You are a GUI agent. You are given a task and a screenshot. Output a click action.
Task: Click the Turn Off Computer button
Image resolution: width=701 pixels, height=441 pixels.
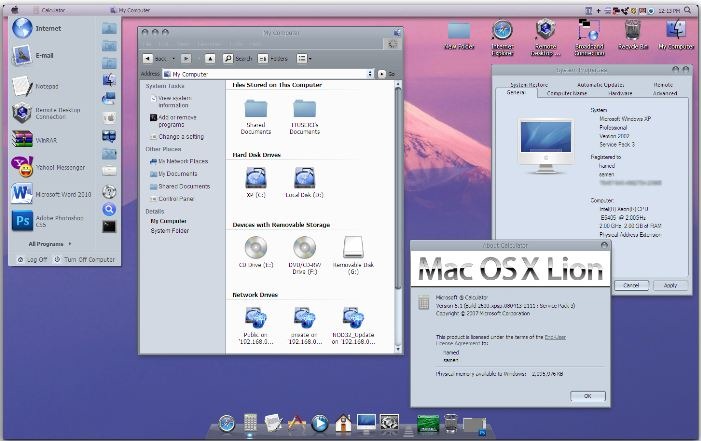(89, 259)
